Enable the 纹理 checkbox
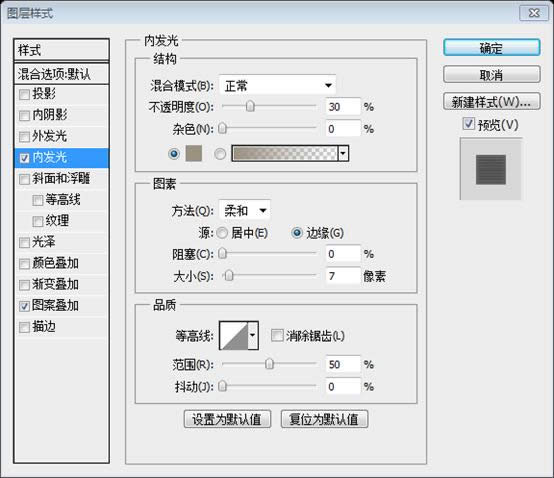The image size is (554, 478). [x=37, y=222]
